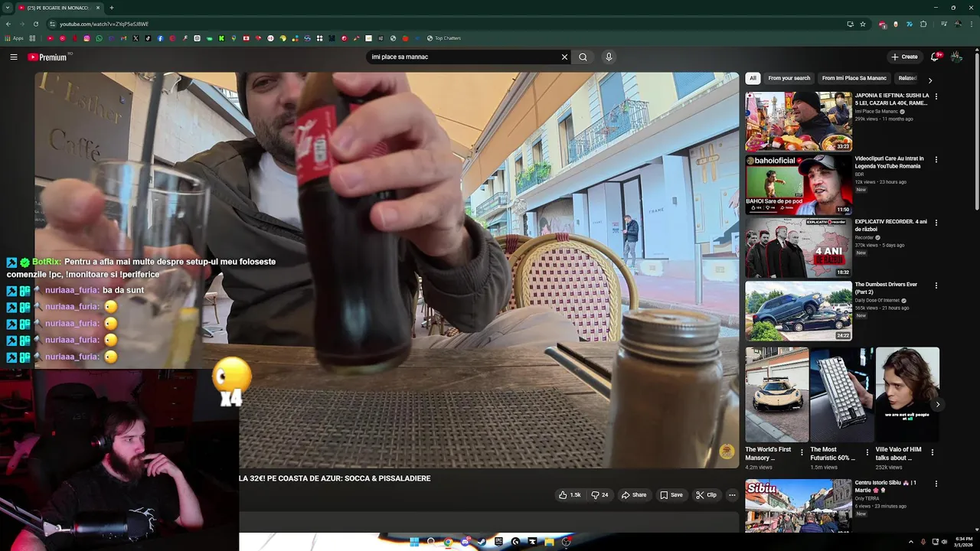Open the 'Imi Place Sa Mananc' channel link
This screenshot has width=980, height=551.
877,112
